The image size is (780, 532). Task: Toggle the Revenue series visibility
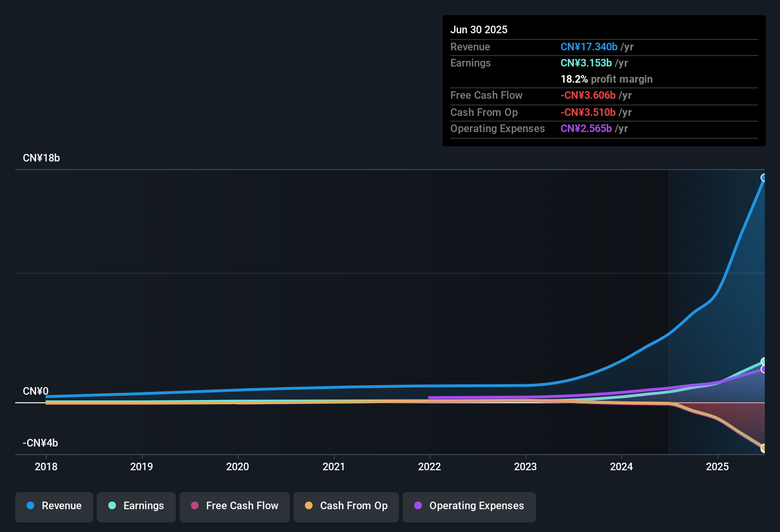coord(54,506)
